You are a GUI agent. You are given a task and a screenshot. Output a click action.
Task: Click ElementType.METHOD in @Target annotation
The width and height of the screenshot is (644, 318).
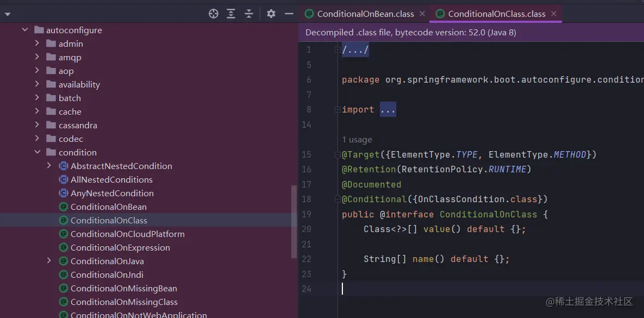click(x=537, y=154)
